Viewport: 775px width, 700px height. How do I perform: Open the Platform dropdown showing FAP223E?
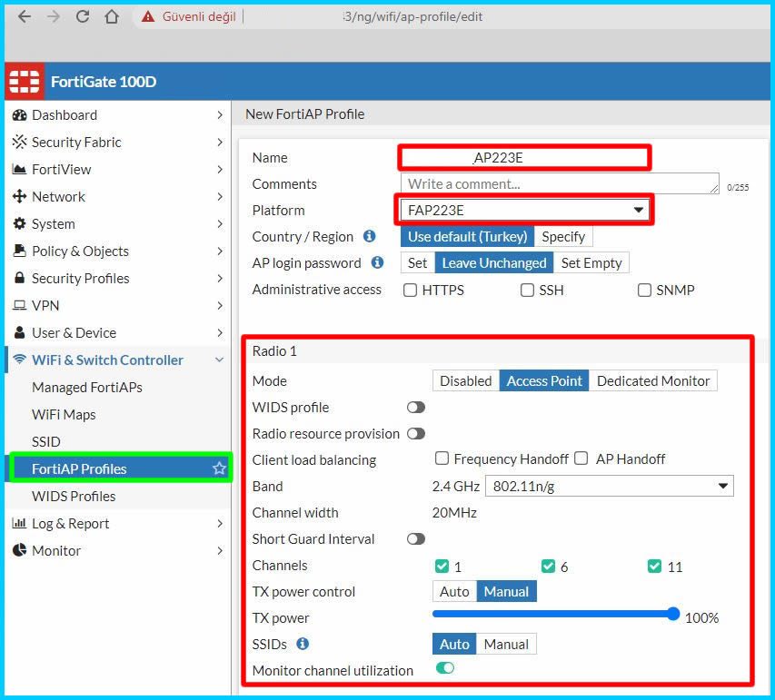pos(526,211)
